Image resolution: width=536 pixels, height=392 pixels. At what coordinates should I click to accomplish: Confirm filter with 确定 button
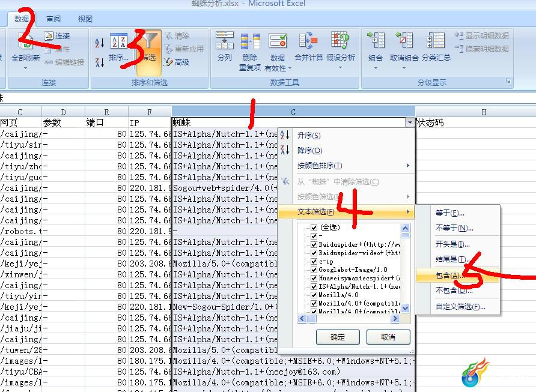(338, 337)
